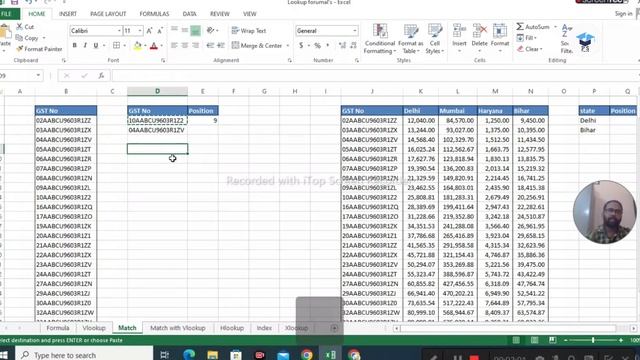
Task: Apply accounting dollar format
Action: point(301,46)
